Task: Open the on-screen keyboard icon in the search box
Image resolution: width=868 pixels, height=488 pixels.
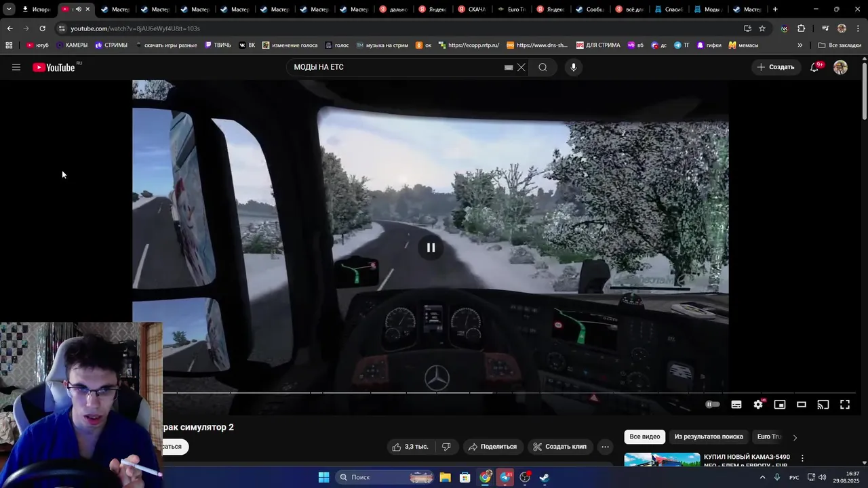Action: point(509,67)
